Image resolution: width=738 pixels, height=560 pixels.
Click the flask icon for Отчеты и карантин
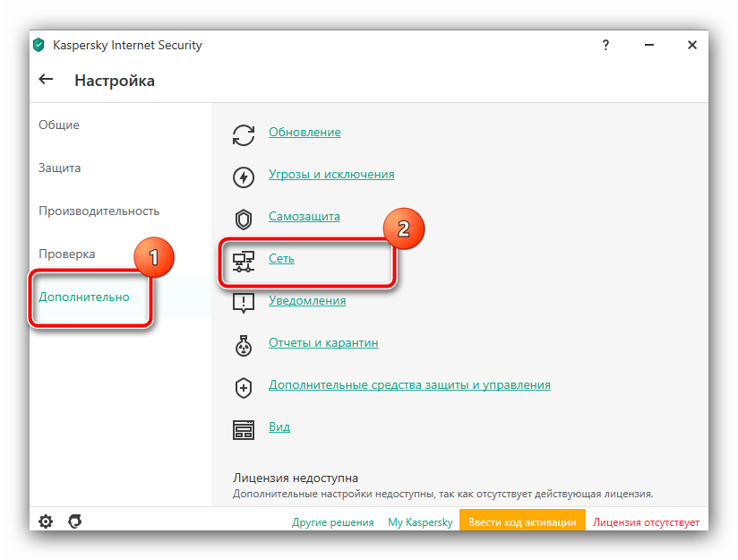[x=244, y=346]
